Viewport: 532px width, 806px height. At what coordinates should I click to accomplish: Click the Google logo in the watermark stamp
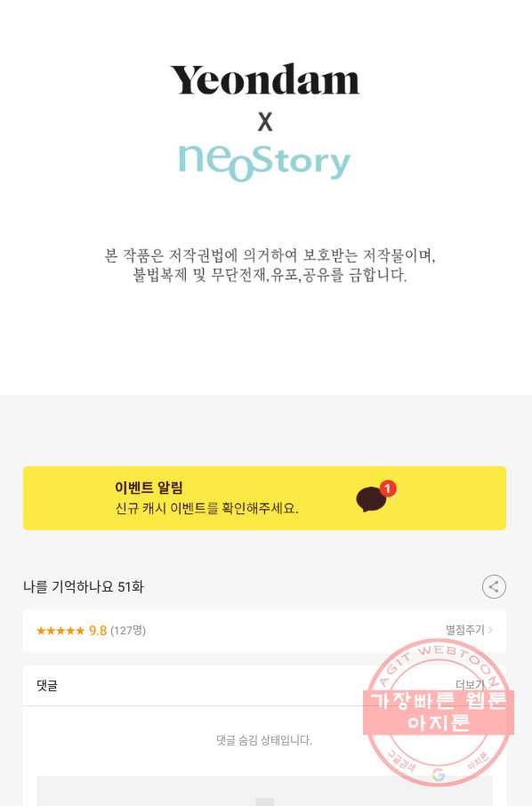tap(438, 774)
